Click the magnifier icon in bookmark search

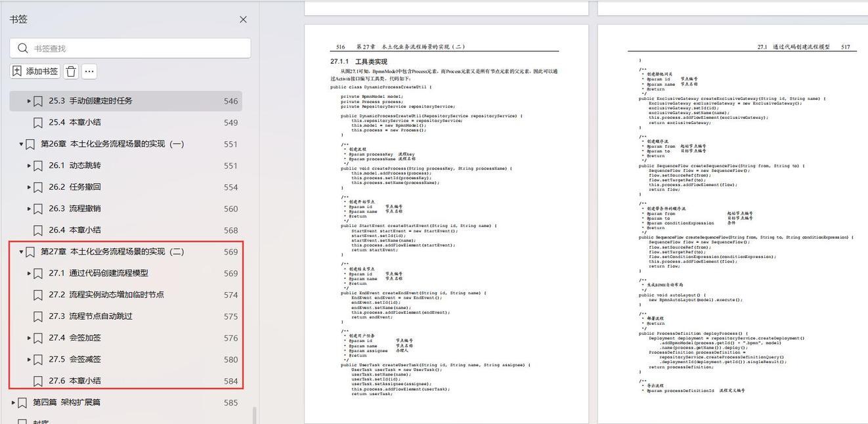click(23, 48)
